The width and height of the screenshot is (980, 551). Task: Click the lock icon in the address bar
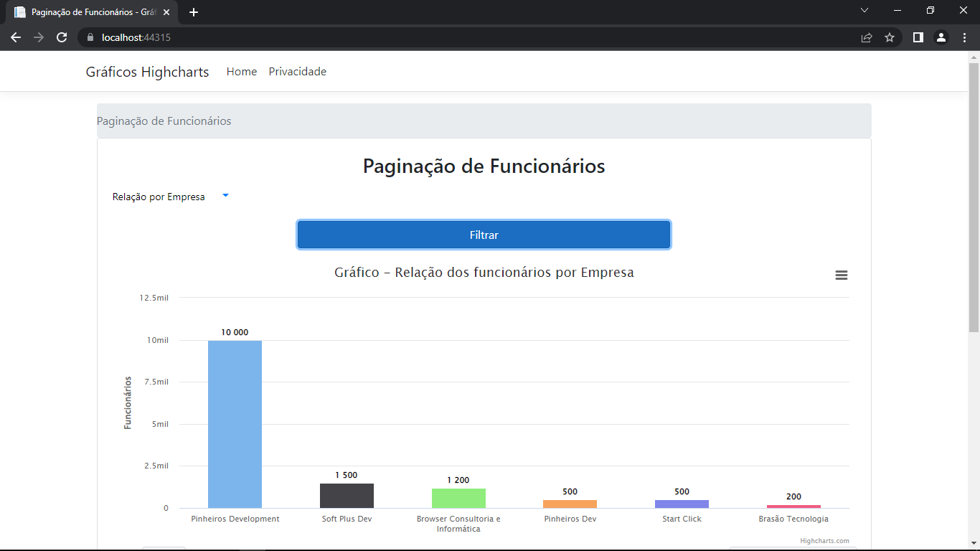[92, 37]
